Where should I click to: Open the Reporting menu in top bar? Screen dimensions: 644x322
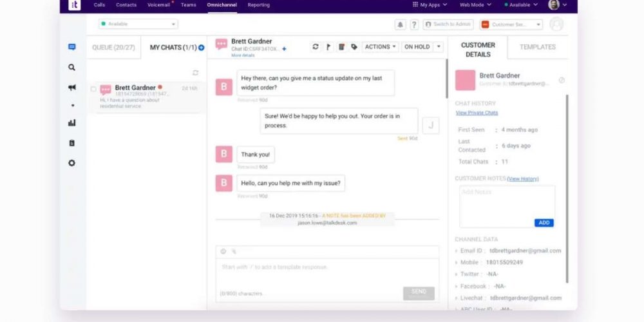(258, 5)
